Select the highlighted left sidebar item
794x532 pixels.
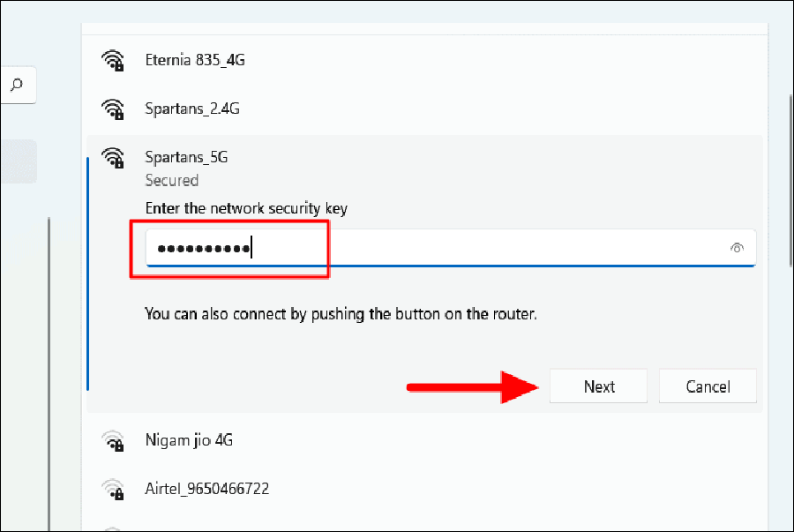click(19, 161)
